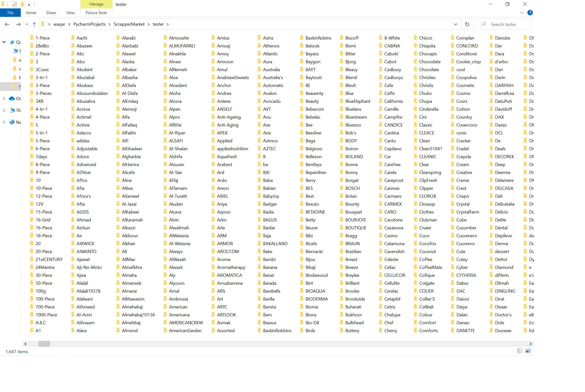
Task: Open the chevron dropdown after ScrapperMarket in path
Action: 149,24
